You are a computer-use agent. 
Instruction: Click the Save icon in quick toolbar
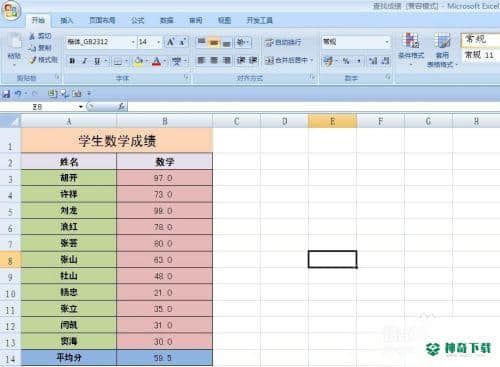6,94
